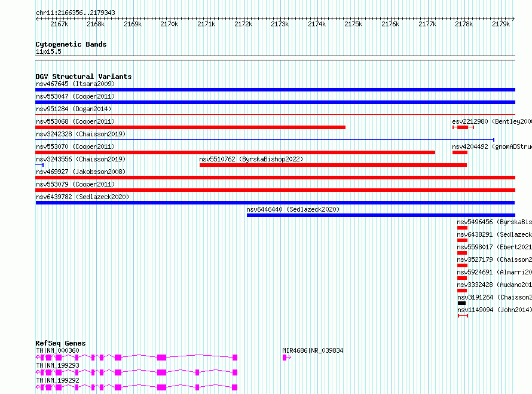The width and height of the screenshot is (532, 394).
Task: Click the TH|NM_199292 gene label
Action: (57, 380)
